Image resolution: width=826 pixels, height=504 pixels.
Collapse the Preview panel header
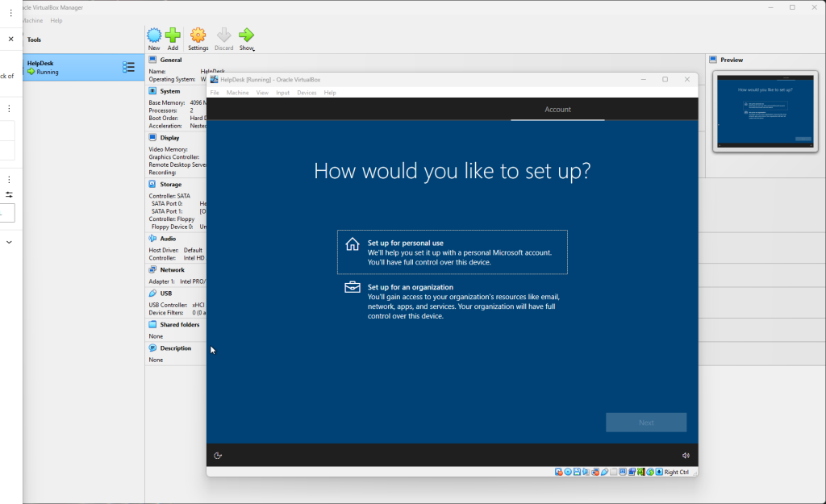[732, 60]
